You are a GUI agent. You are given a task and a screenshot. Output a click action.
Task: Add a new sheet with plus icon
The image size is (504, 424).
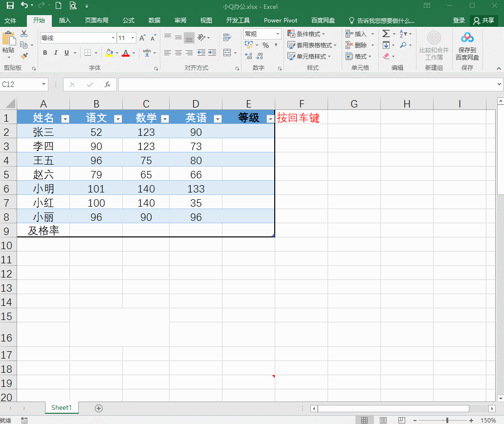point(99,408)
